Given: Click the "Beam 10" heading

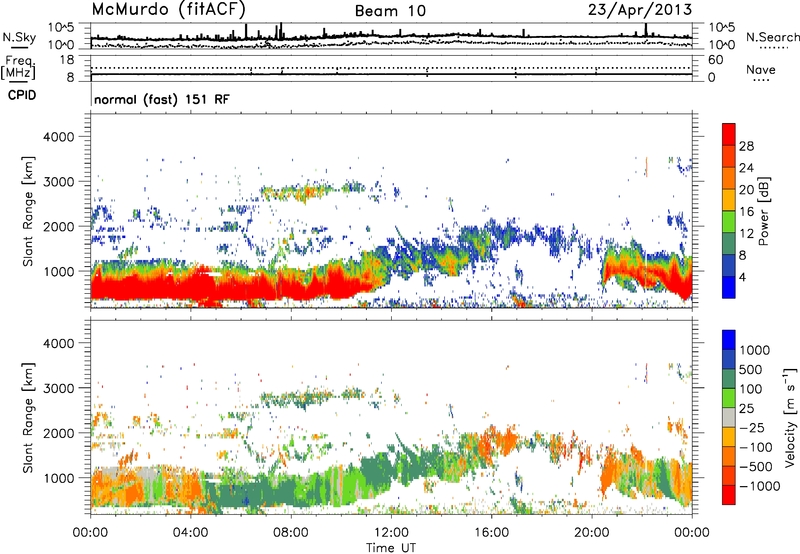Looking at the screenshot, I should pyautogui.click(x=390, y=11).
